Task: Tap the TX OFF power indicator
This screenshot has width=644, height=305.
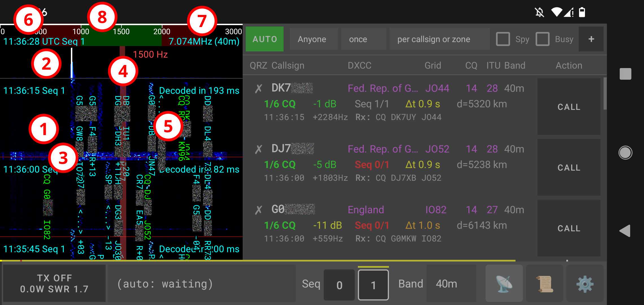Action: (x=54, y=283)
